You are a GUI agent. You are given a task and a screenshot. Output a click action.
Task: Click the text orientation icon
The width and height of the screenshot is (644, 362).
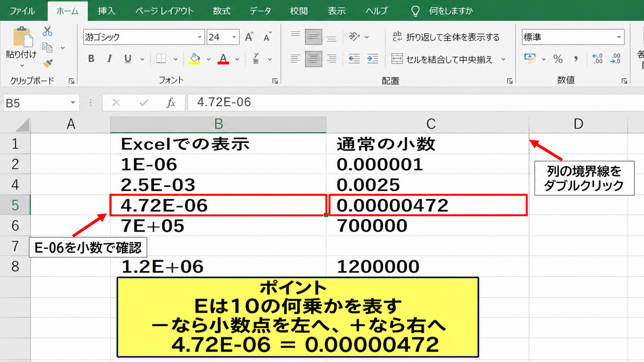coord(354,37)
